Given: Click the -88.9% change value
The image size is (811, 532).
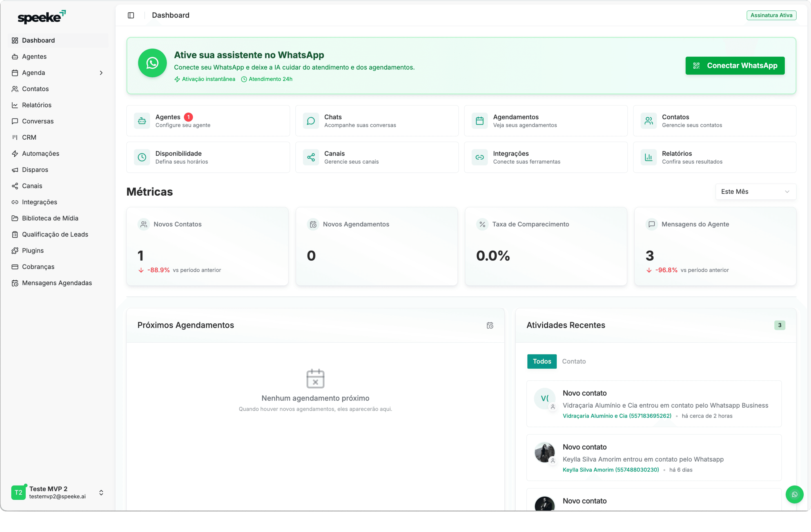Looking at the screenshot, I should click(158, 270).
